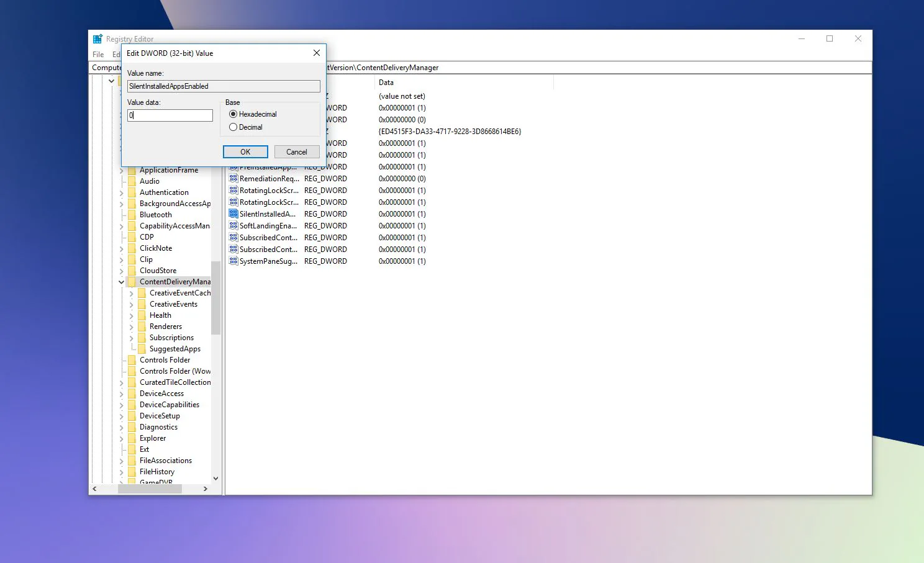Select the CloudStore folder icon

pyautogui.click(x=132, y=271)
